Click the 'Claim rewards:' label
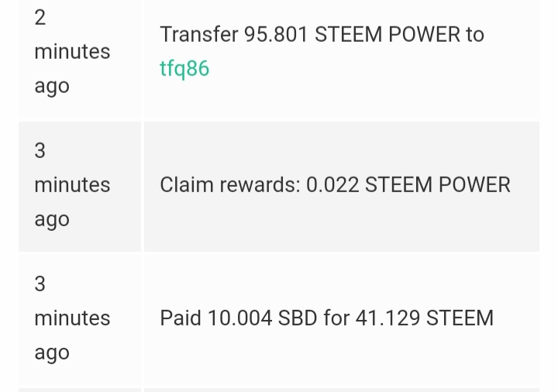The height and width of the screenshot is (392, 558). (x=230, y=185)
